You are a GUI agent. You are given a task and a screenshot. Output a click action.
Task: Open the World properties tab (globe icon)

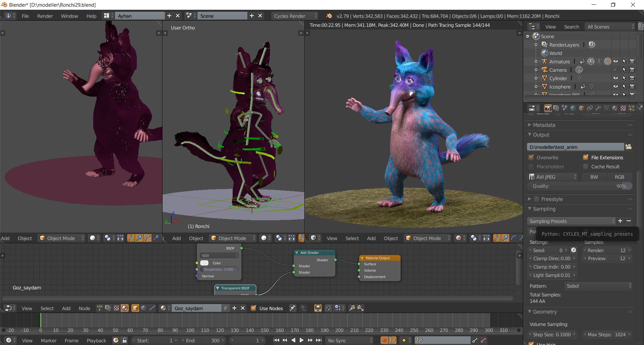(x=573, y=108)
